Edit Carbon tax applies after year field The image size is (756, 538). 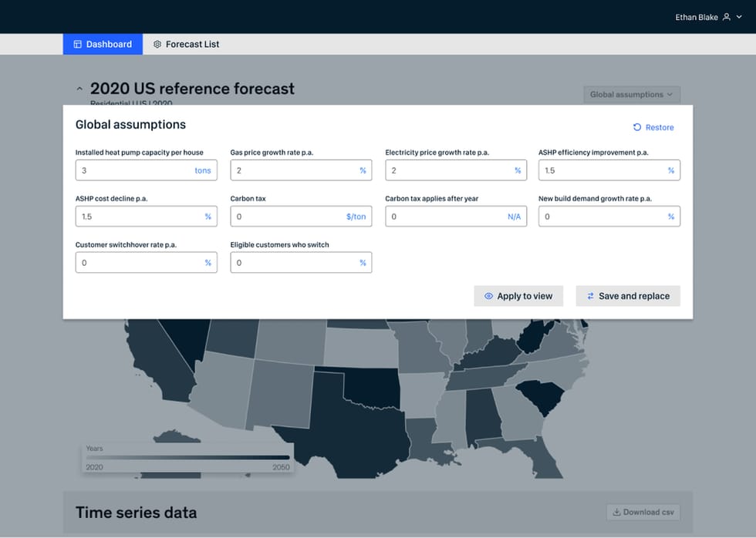point(456,217)
